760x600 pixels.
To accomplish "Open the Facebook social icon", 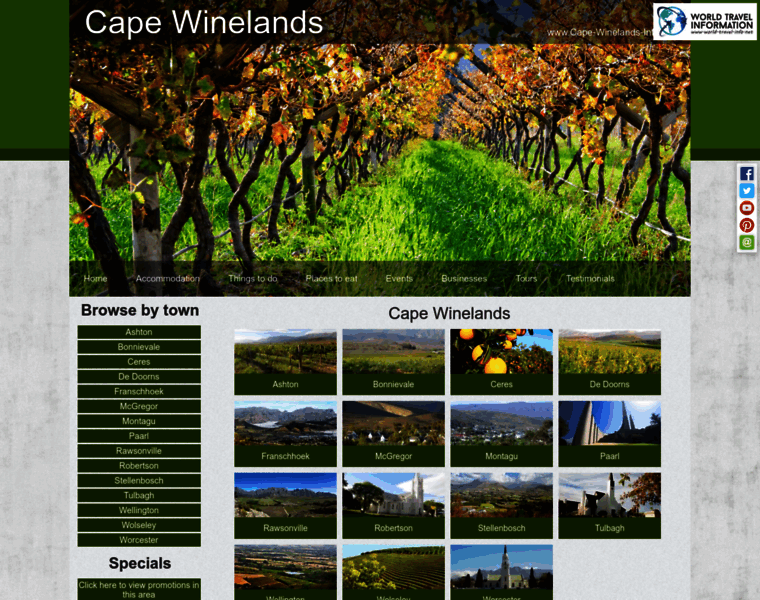I will pyautogui.click(x=746, y=174).
